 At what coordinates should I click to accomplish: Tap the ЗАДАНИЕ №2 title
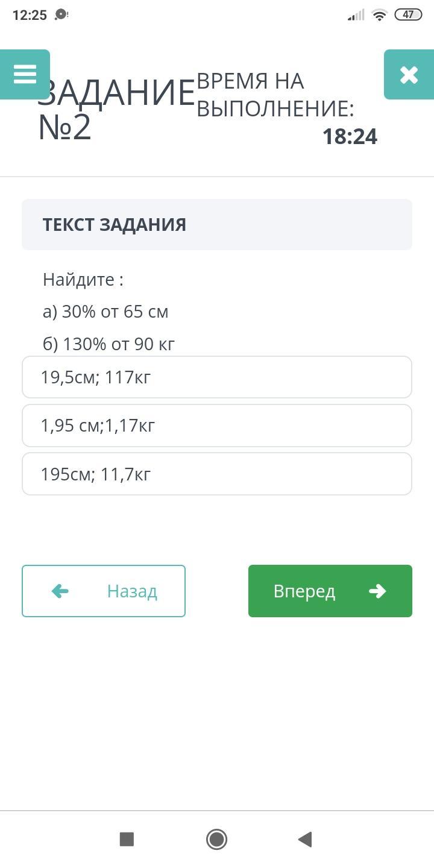(115, 110)
